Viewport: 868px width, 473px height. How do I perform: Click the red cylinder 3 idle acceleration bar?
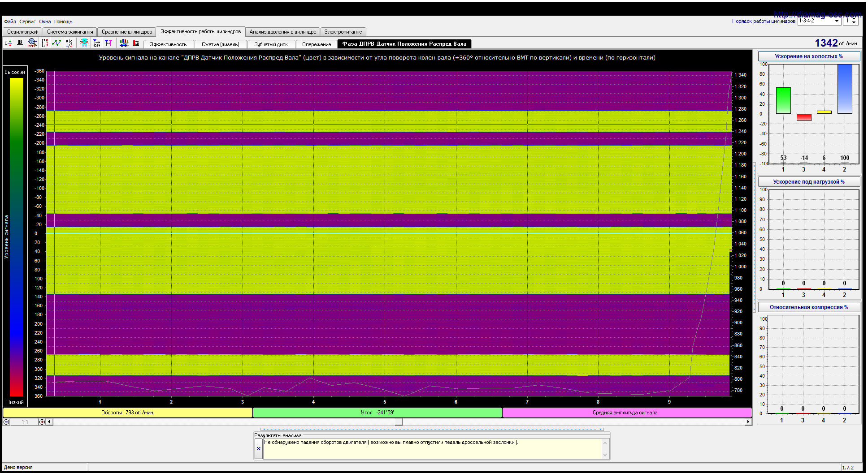point(804,117)
